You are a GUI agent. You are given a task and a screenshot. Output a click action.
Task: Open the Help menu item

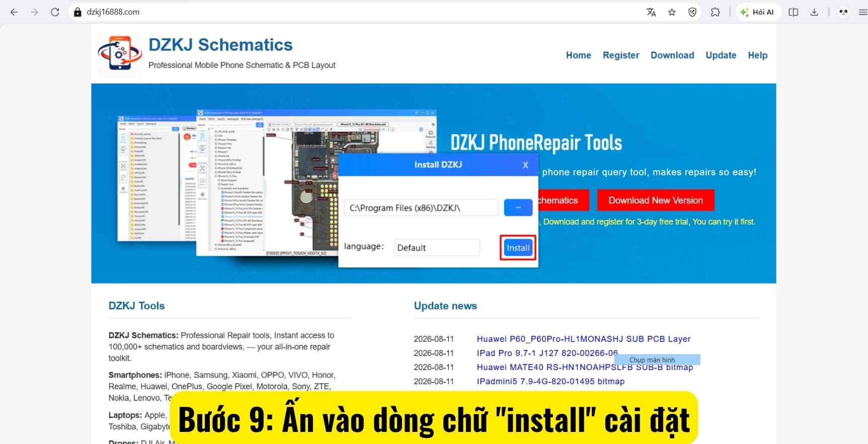(x=757, y=55)
